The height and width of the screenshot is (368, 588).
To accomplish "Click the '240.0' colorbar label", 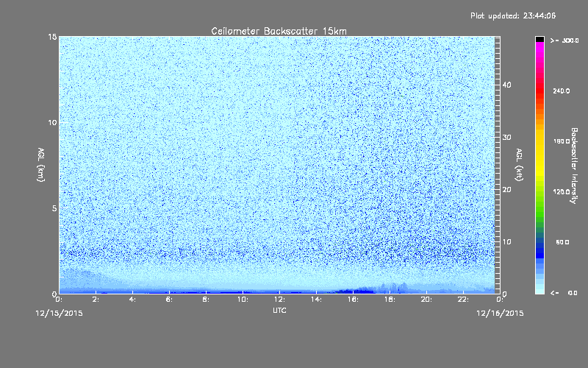I will tap(562, 91).
